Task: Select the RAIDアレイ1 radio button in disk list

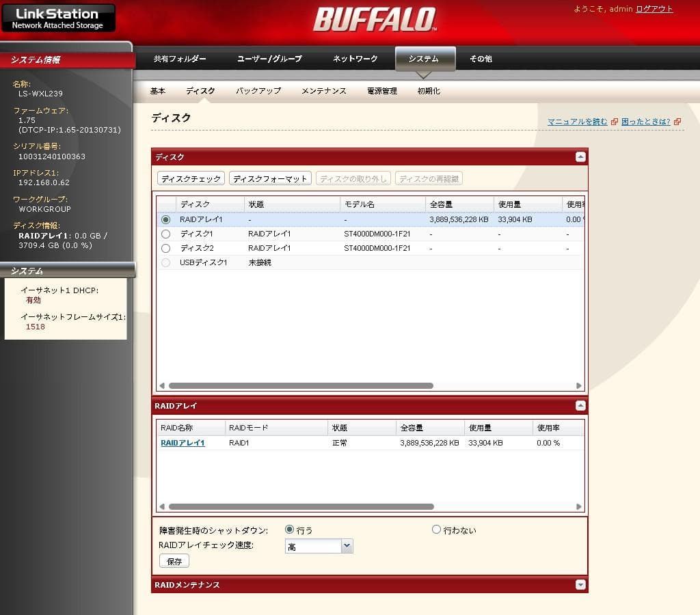Action: [x=165, y=219]
